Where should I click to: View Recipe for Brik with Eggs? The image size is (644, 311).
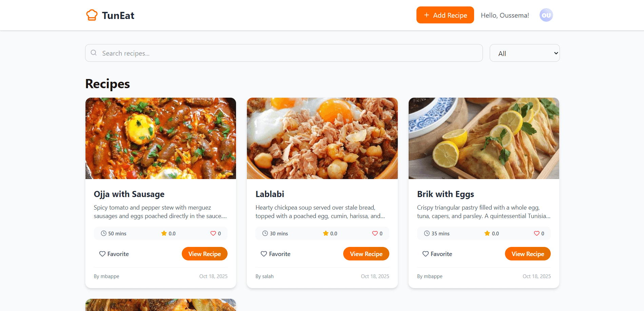click(x=528, y=254)
